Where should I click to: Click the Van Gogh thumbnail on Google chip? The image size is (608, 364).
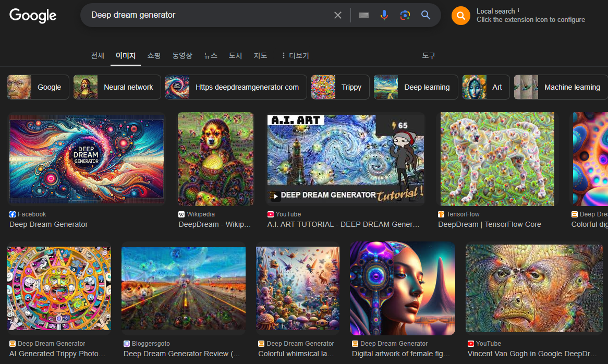pos(19,87)
